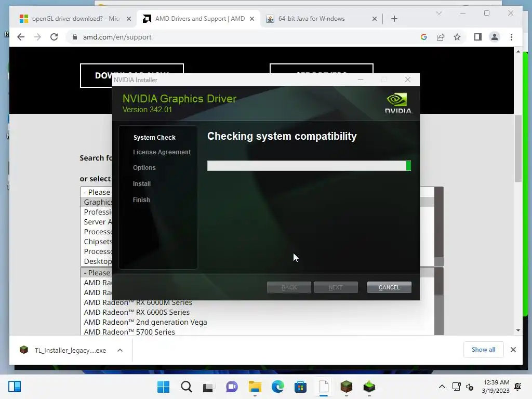
Task: Close the AMD Drivers and Support tab
Action: point(252,19)
